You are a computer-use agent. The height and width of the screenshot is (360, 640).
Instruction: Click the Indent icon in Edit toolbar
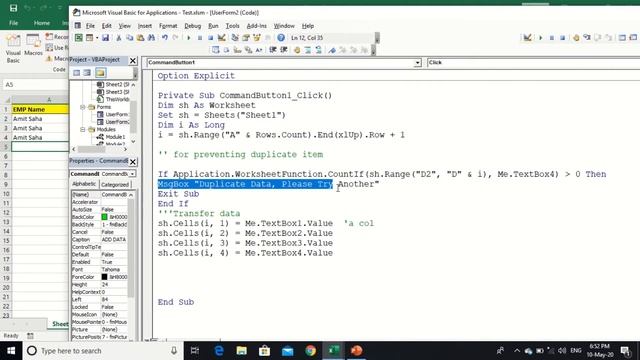click(x=273, y=50)
